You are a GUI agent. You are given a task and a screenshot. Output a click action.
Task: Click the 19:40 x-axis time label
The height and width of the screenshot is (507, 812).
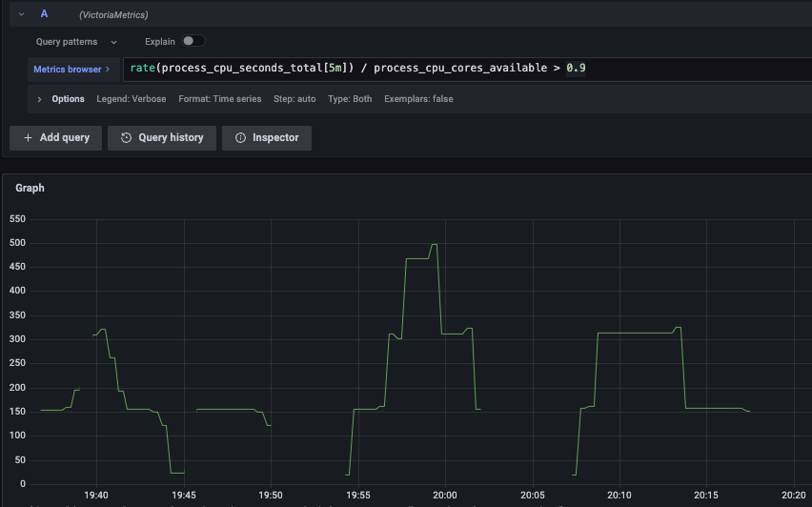click(x=96, y=496)
